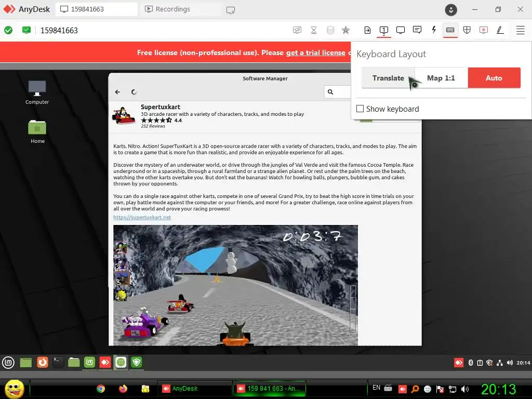Click the Software Manager taskbar item in remote panel
The image size is (532, 399).
coord(121,362)
